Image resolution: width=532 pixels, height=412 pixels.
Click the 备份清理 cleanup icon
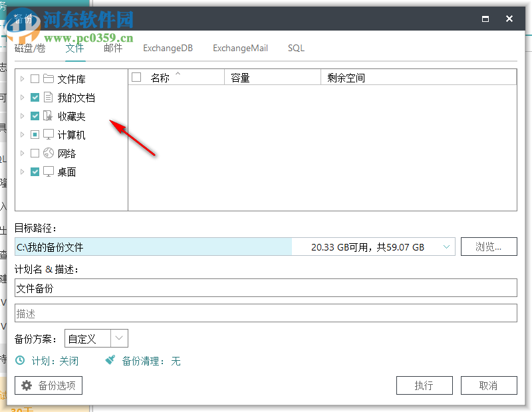click(110, 361)
